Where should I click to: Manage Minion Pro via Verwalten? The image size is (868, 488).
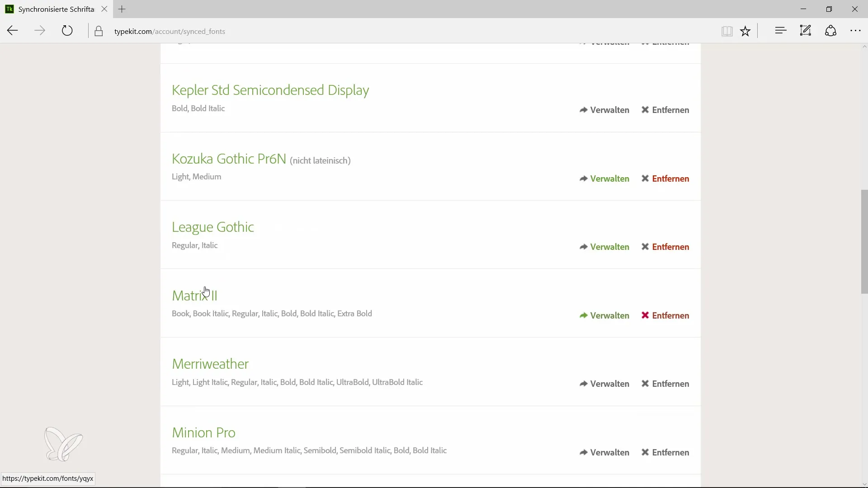(x=604, y=453)
